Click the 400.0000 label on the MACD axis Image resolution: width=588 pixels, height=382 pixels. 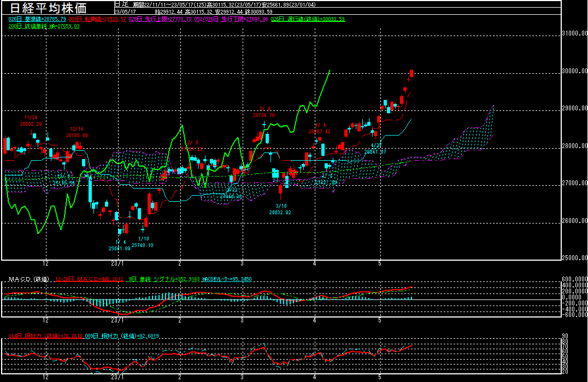point(574,285)
